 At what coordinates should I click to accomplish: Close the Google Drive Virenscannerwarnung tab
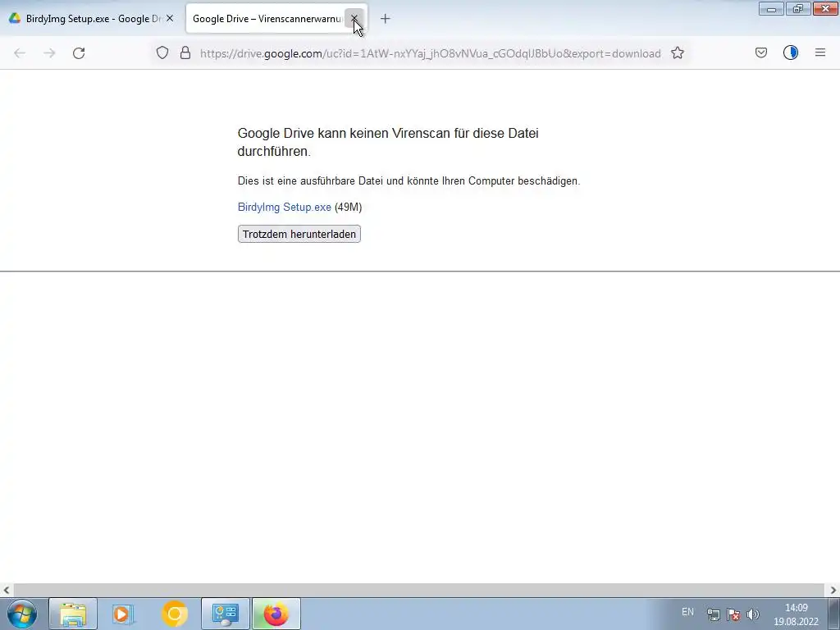tap(354, 18)
